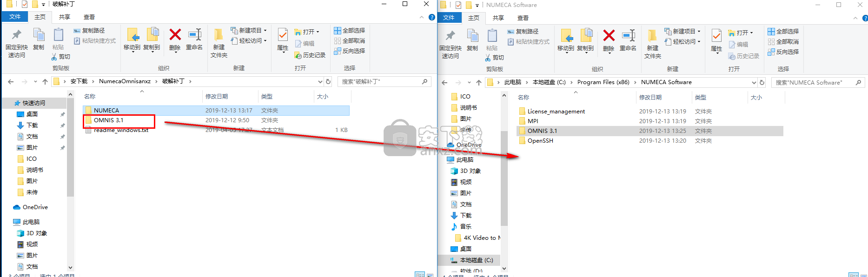868x277 pixels.
Task: Click the refresh button in left address bar
Action: click(328, 81)
